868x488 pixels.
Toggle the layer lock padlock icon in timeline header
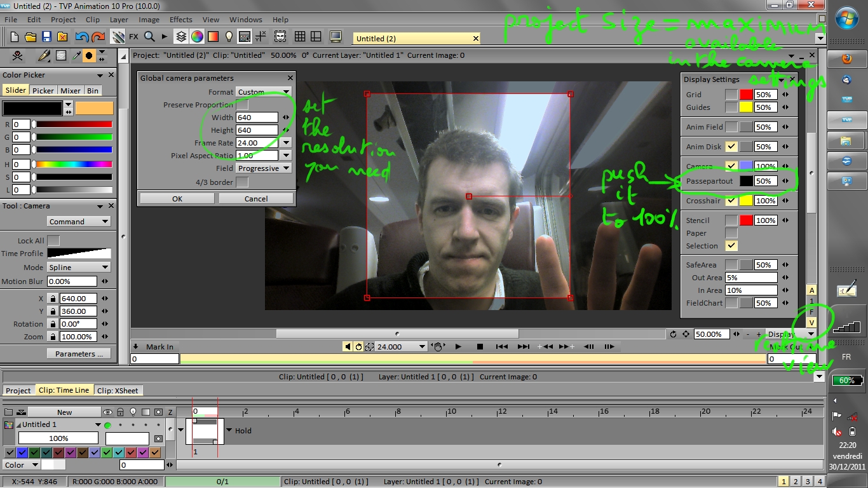120,412
